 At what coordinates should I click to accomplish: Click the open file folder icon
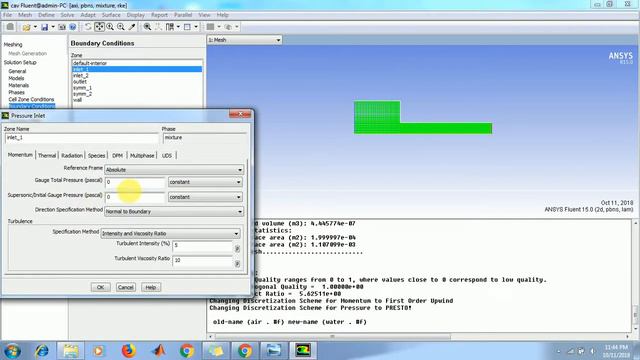click(27, 27)
